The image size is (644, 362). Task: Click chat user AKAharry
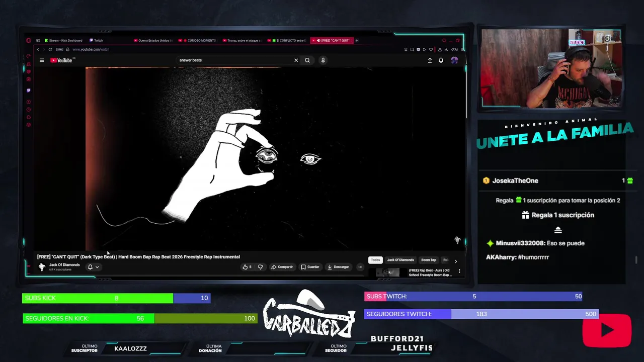point(501,257)
